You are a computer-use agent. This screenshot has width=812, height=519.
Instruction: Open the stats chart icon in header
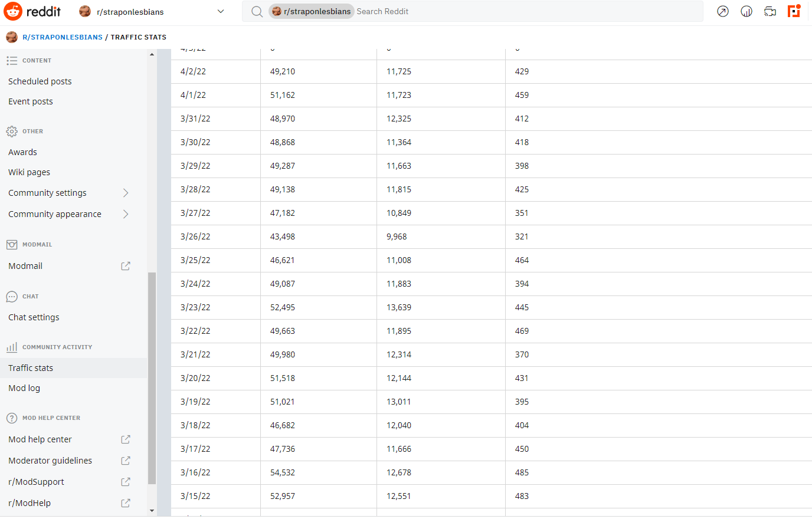tap(746, 11)
